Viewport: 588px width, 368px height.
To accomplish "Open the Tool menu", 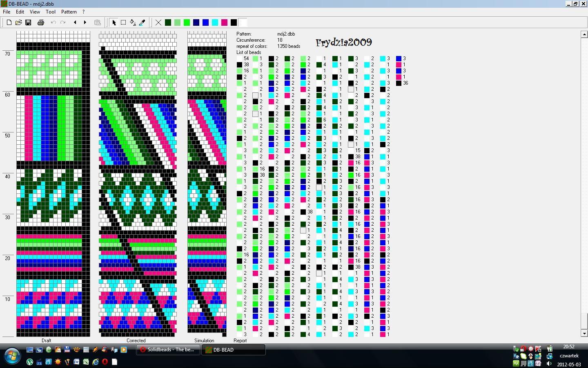I will click(51, 12).
